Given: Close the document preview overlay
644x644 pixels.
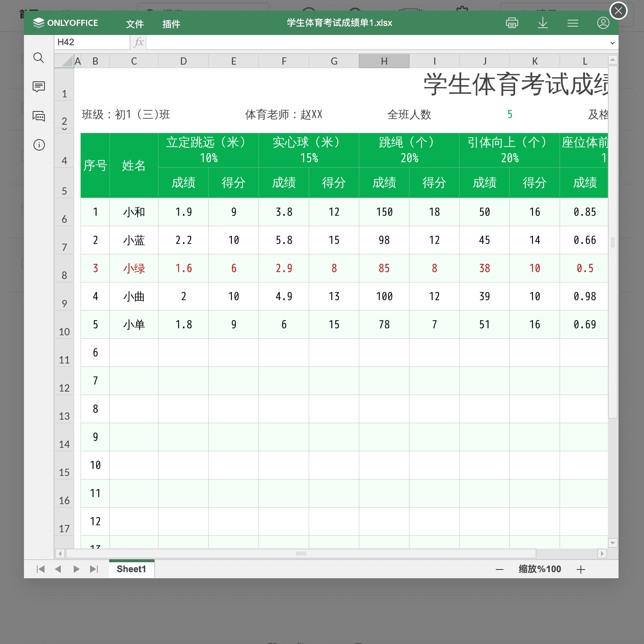Looking at the screenshot, I should 618,11.
